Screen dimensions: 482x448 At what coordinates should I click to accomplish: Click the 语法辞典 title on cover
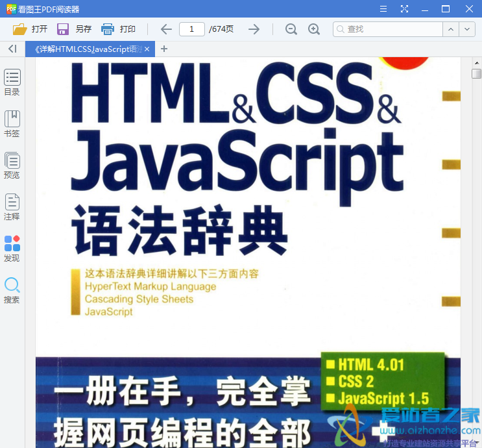point(180,230)
